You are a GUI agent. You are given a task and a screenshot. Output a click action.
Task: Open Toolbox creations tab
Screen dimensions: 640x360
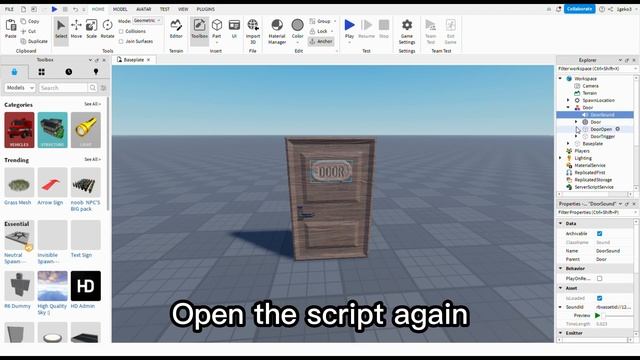coord(96,72)
